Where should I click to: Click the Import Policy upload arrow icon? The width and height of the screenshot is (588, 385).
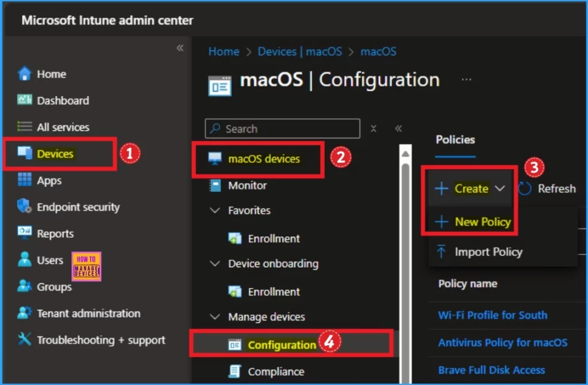pyautogui.click(x=442, y=252)
